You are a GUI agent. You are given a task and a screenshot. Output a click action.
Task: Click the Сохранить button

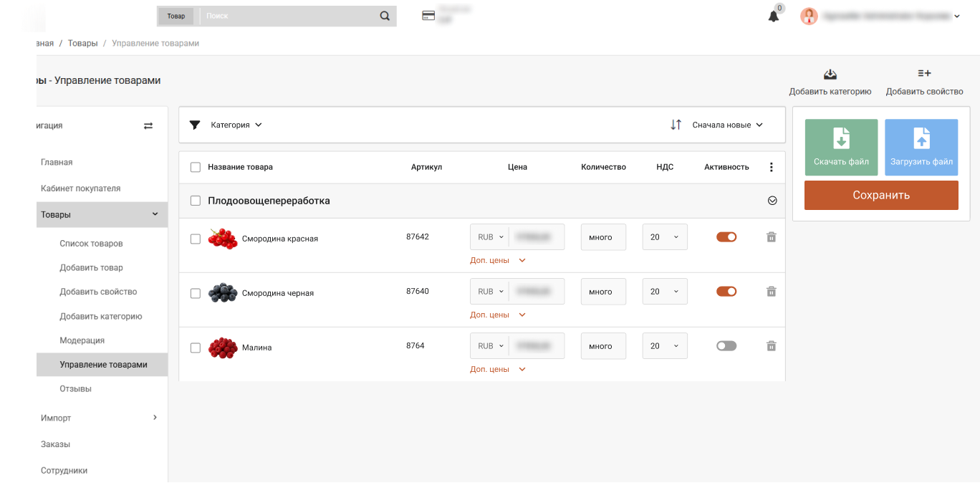tap(880, 195)
